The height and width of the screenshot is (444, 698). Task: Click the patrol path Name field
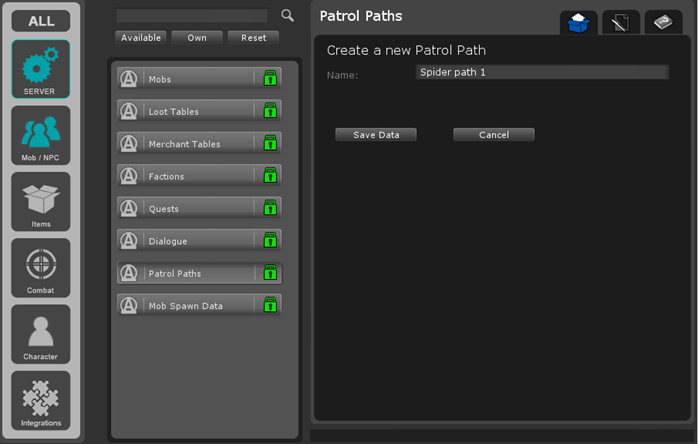pos(541,72)
